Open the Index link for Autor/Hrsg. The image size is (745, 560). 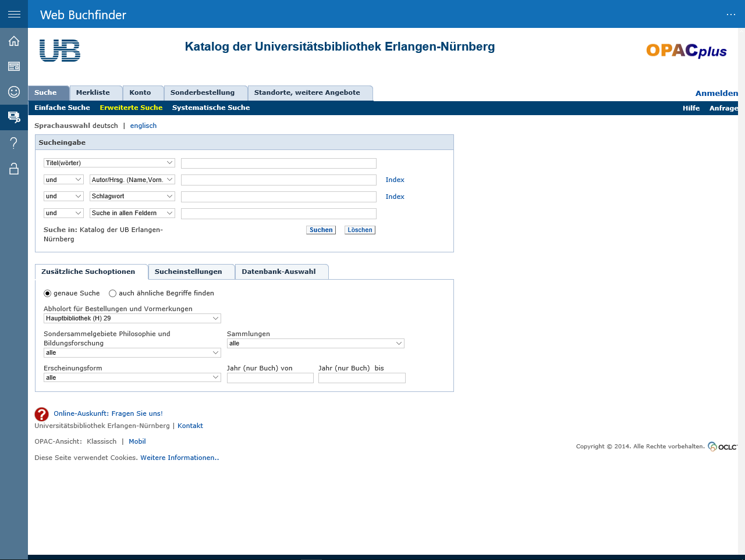pos(395,180)
